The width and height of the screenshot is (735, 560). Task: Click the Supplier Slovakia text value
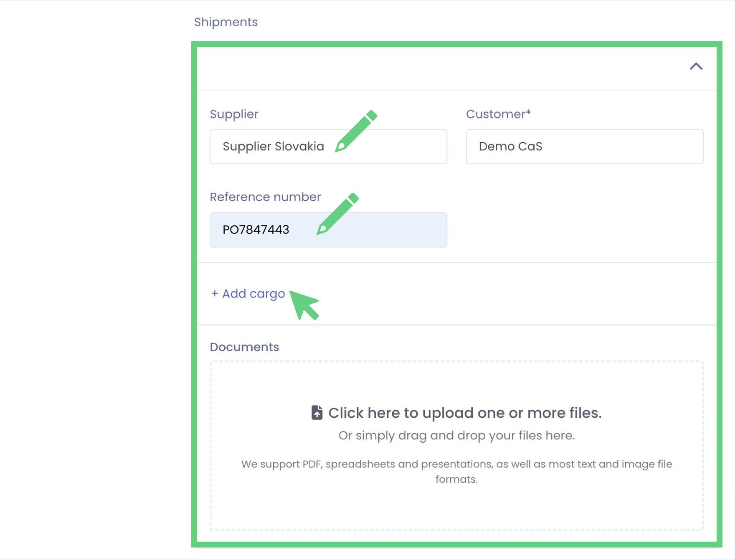coord(273,146)
